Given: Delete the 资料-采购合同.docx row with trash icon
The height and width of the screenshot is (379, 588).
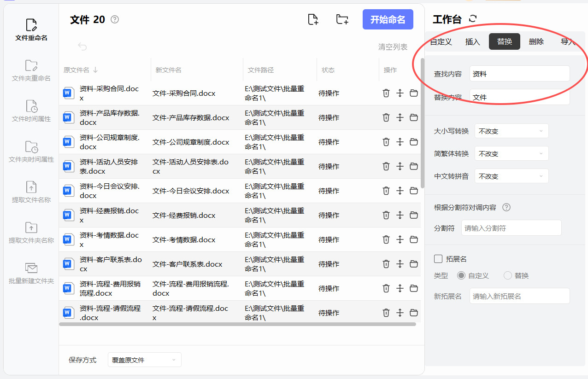Looking at the screenshot, I should 386,93.
